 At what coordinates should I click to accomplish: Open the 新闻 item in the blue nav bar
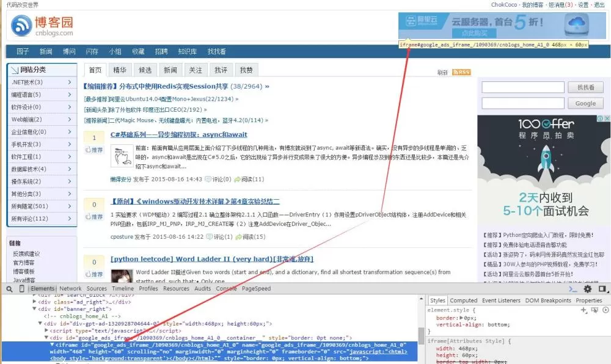(x=46, y=51)
